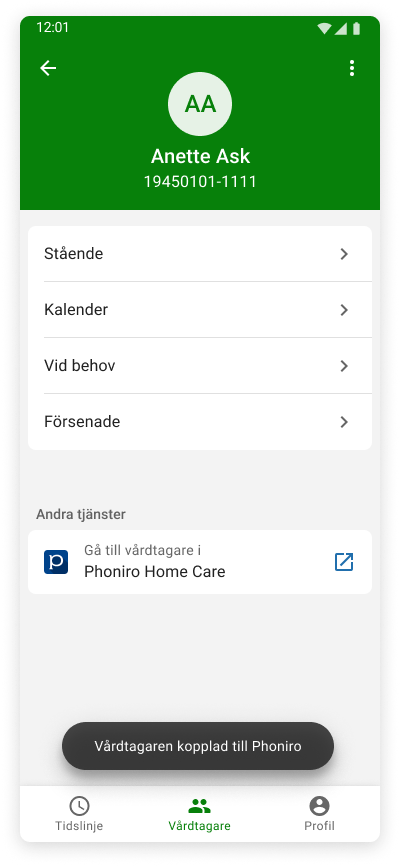Open the Kalender list item
The width and height of the screenshot is (400, 866).
pyautogui.click(x=200, y=310)
